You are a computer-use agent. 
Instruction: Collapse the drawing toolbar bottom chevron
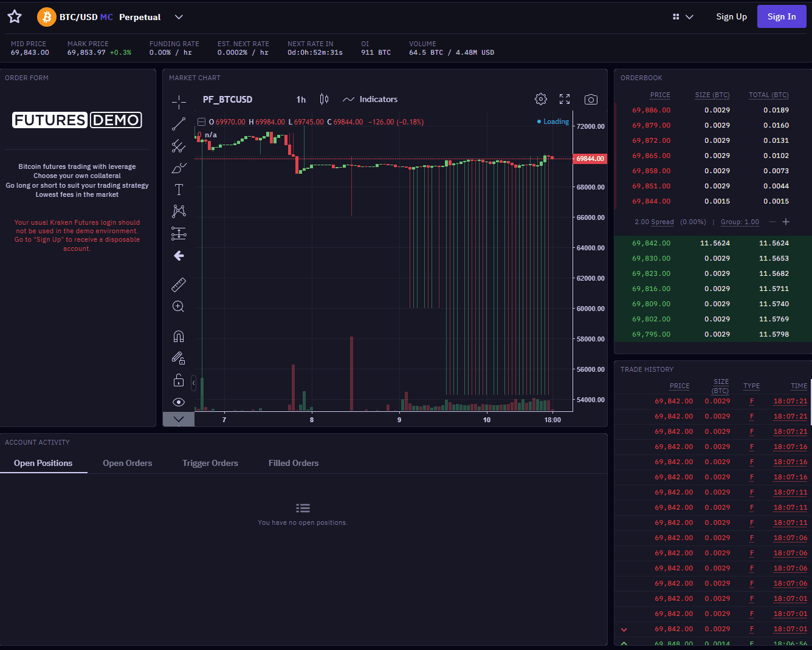(x=179, y=419)
